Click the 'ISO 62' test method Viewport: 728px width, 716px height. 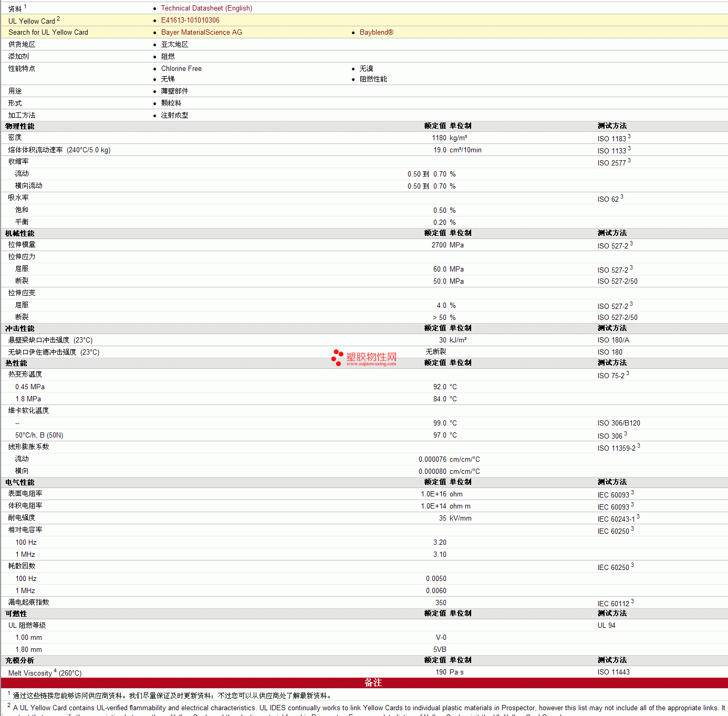pos(608,199)
